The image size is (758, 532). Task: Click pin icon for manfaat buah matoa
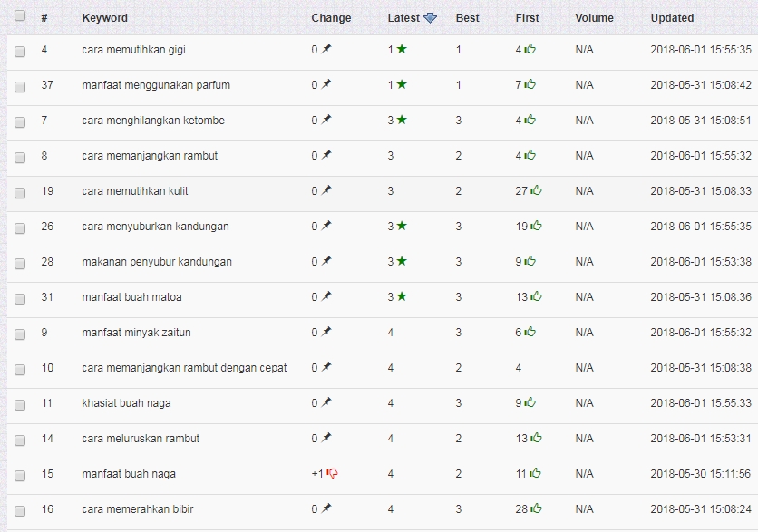coord(326,295)
